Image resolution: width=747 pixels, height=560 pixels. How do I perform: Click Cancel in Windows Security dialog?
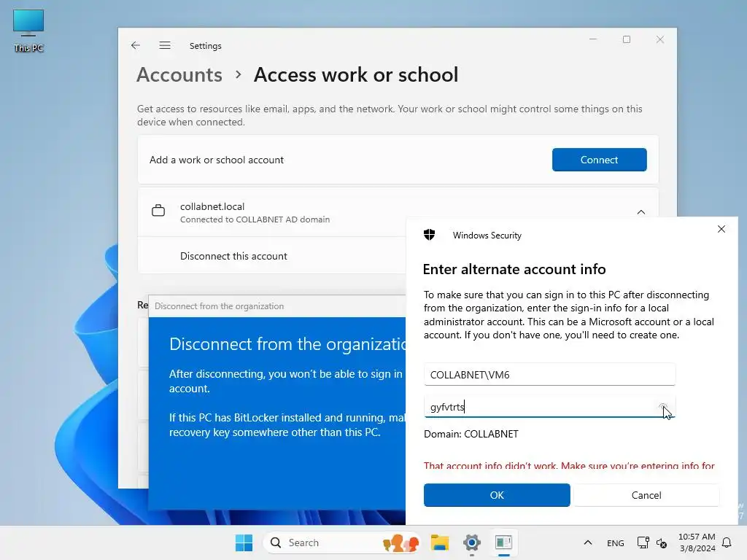tap(646, 495)
